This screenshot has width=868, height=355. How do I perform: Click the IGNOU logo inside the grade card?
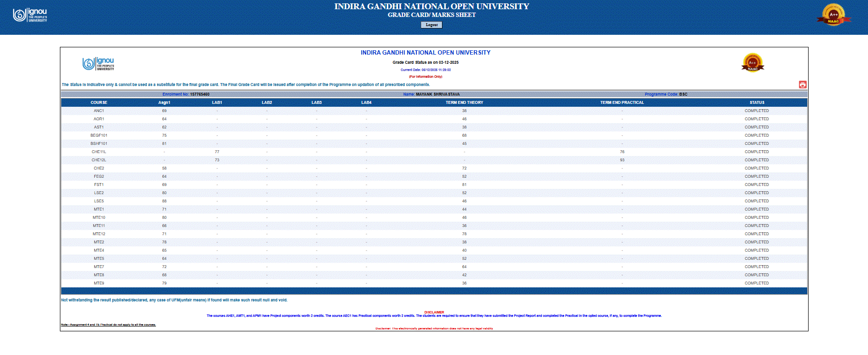coord(99,64)
